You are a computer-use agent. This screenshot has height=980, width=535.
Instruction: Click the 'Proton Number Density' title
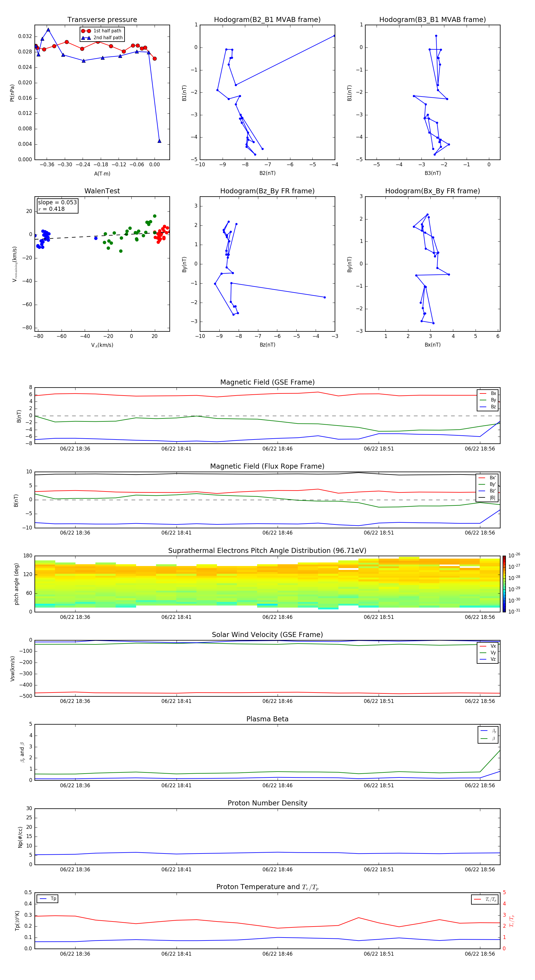click(267, 803)
